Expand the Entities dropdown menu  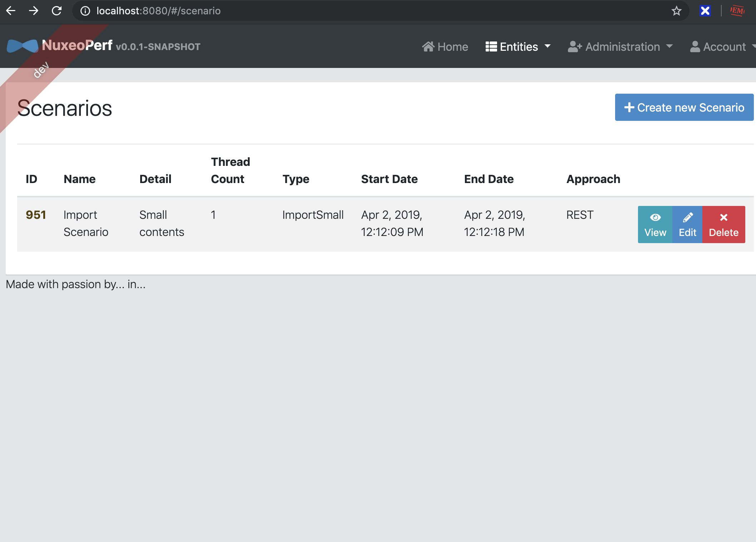(x=518, y=46)
